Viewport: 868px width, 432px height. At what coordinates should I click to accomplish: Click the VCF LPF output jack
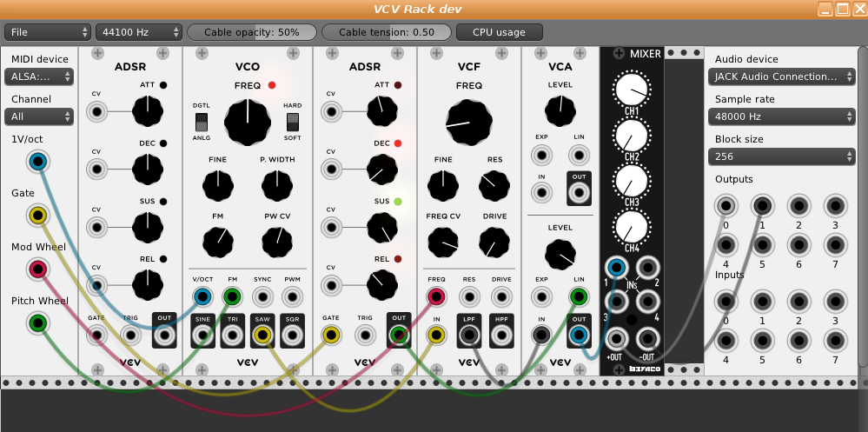tap(469, 335)
